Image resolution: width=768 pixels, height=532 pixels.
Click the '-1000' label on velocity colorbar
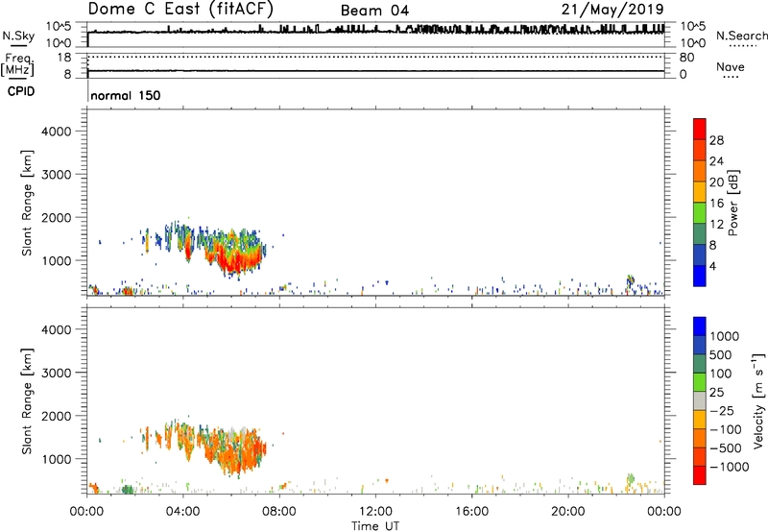730,467
